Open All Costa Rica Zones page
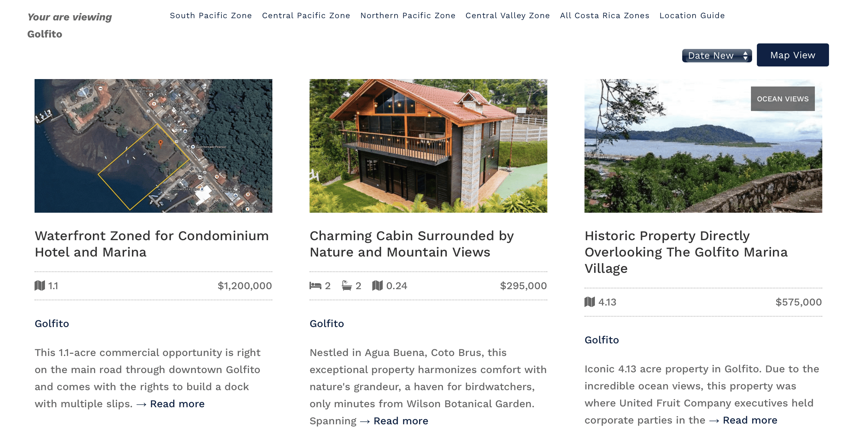Viewport: 868px width, 441px height. tap(605, 16)
